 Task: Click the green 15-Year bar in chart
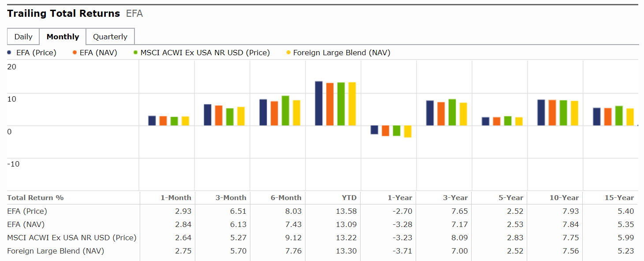tap(619, 116)
